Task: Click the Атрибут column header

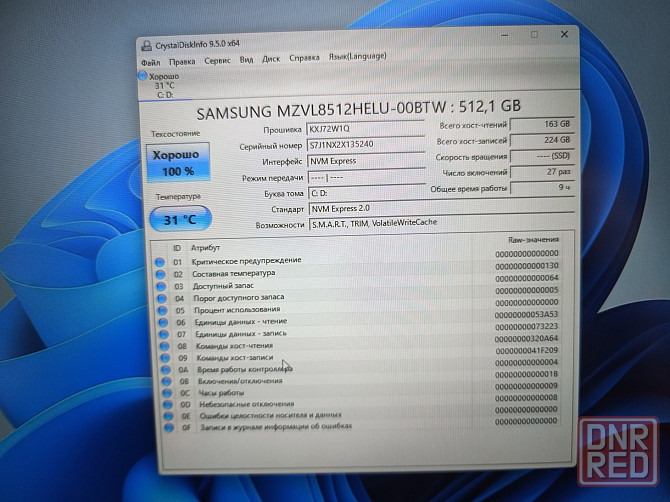Action: tap(206, 247)
